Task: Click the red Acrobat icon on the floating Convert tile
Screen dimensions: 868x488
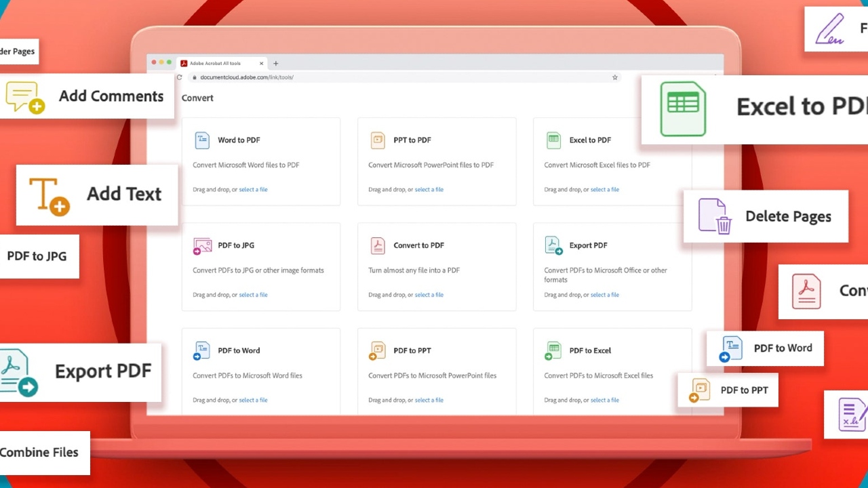Action: click(x=806, y=291)
